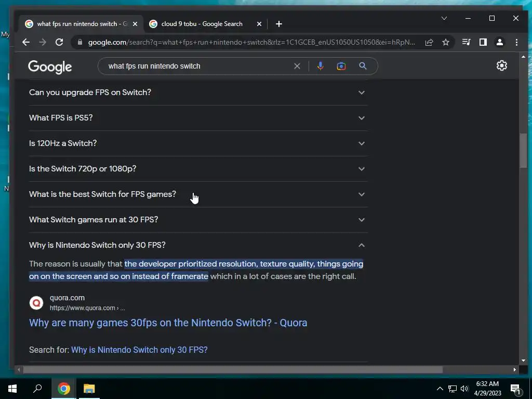532x399 pixels.
Task: Select what fps run nintendo switch tab
Action: [x=81, y=24]
